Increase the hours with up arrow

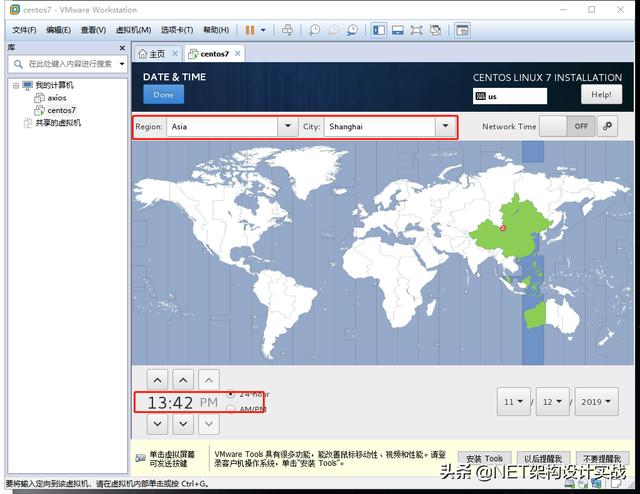coord(158,380)
